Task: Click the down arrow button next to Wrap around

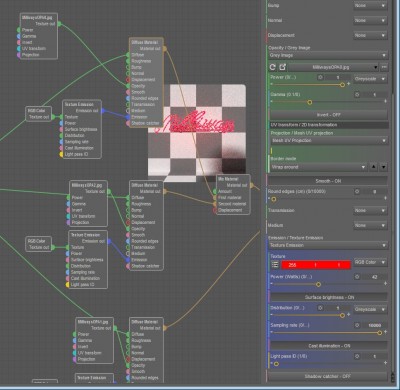Action: 384,167
